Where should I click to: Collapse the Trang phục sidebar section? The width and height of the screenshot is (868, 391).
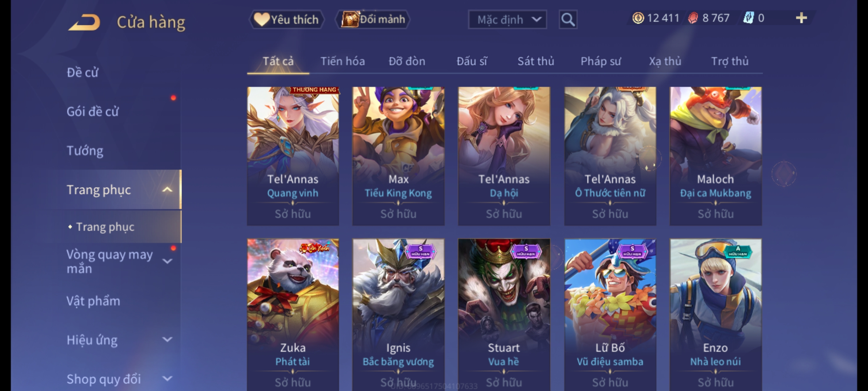167,190
